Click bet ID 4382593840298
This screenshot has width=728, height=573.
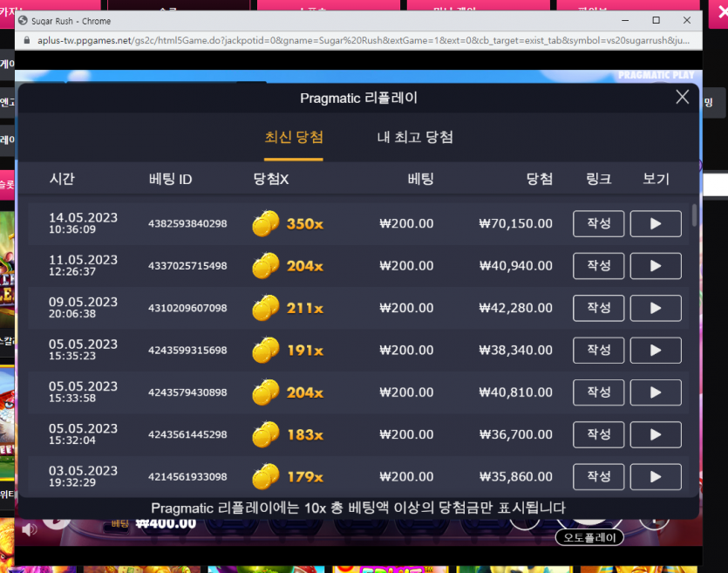pyautogui.click(x=187, y=224)
